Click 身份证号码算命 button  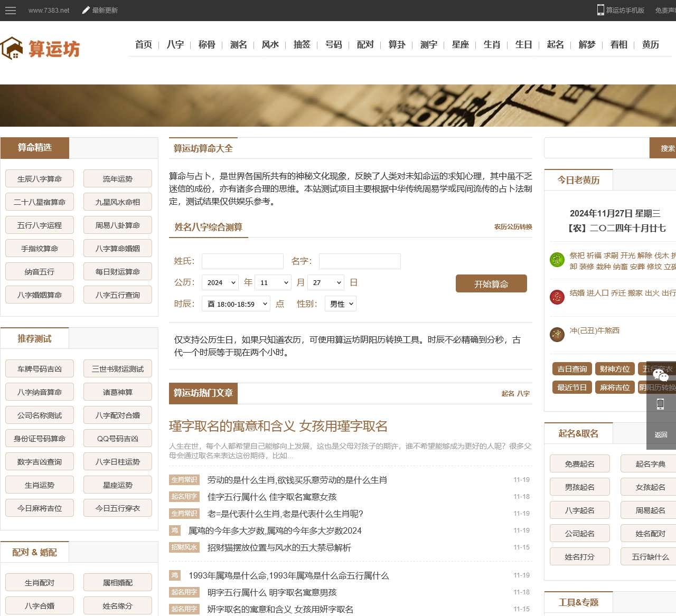click(40, 438)
